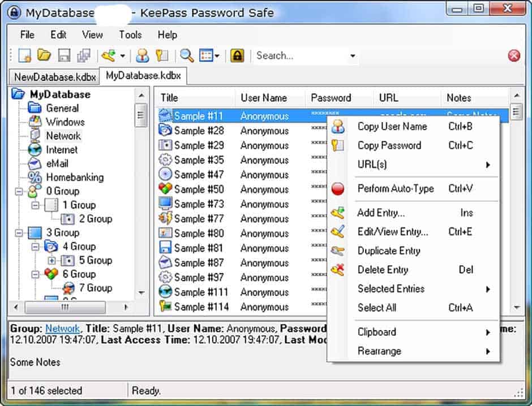The image size is (532, 406).
Task: Open the View menu
Action: point(92,34)
